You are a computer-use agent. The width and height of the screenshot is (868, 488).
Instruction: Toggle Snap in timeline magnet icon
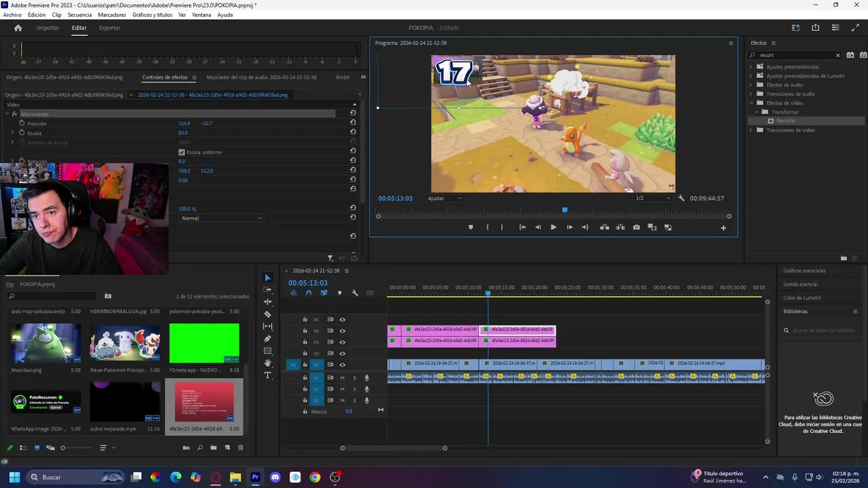tap(309, 293)
